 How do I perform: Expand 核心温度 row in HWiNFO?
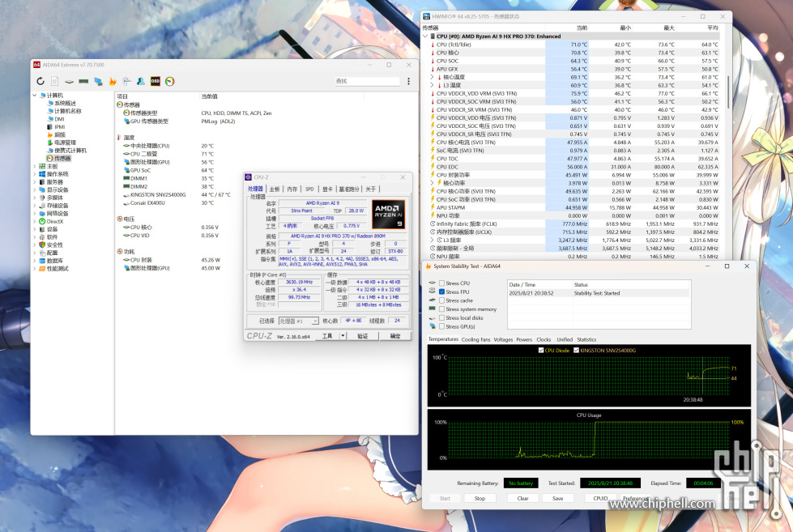pos(432,78)
